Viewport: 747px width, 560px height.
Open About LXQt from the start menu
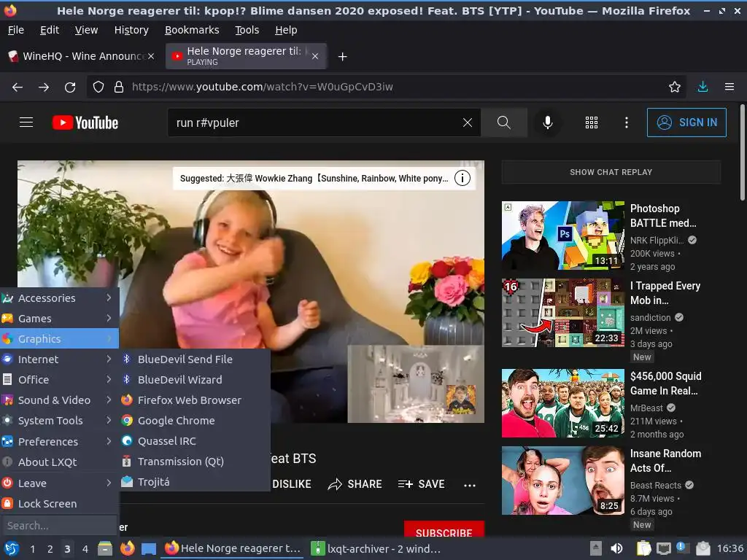pyautogui.click(x=60, y=462)
